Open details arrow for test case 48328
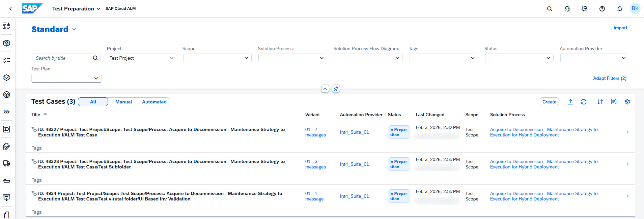644x219 pixels. pos(628,164)
